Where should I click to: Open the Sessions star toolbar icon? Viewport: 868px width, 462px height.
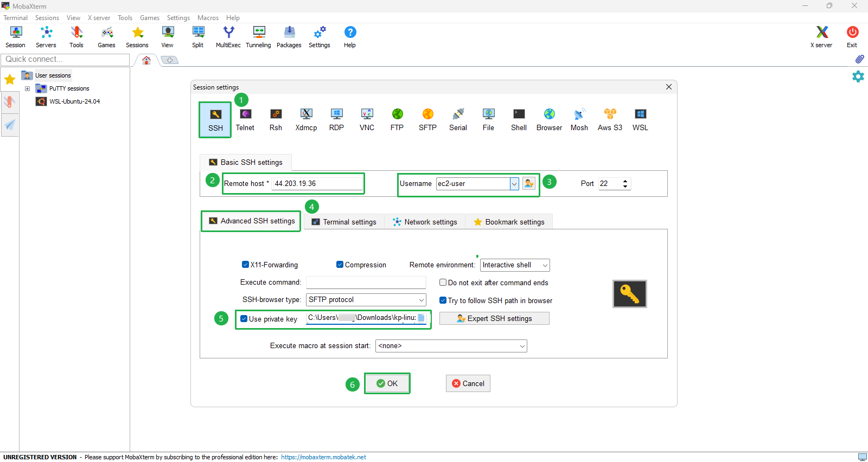click(137, 37)
